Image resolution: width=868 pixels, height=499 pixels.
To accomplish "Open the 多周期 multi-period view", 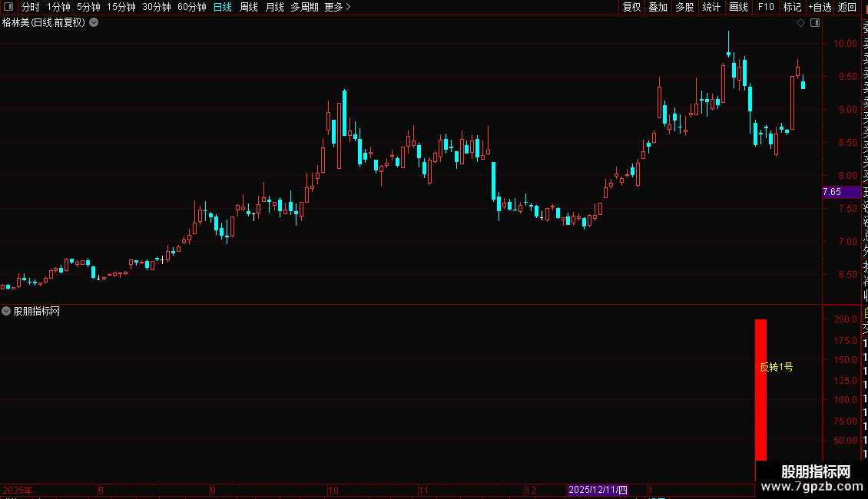I will pyautogui.click(x=304, y=7).
